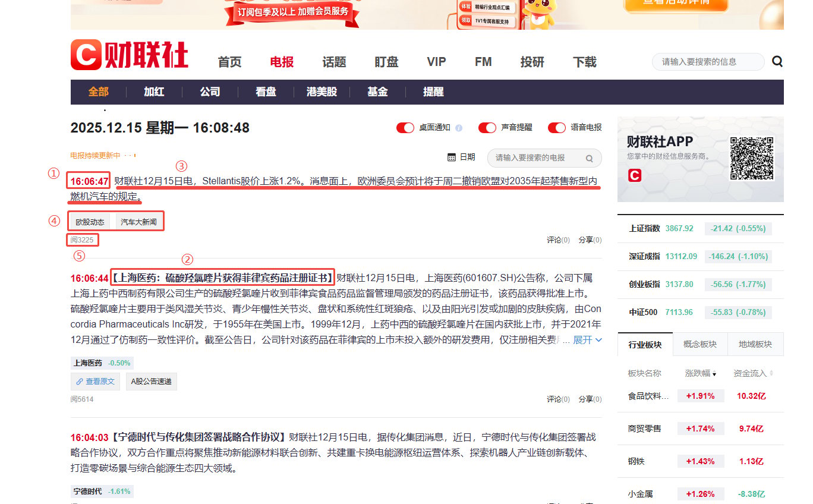
Task: Click the calendar 日期 icon
Action: [x=452, y=157]
